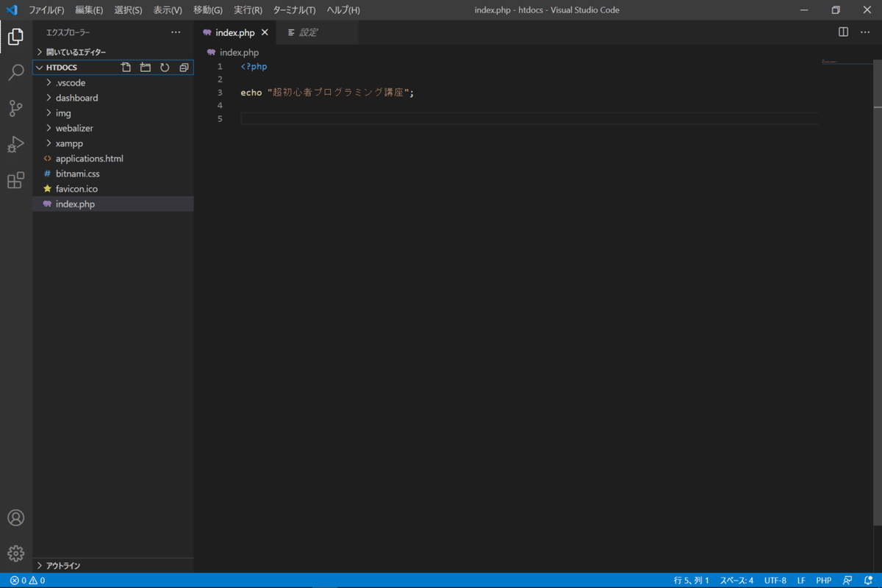Click line 5 in the code editor
The image size is (882, 588).
[x=529, y=119]
